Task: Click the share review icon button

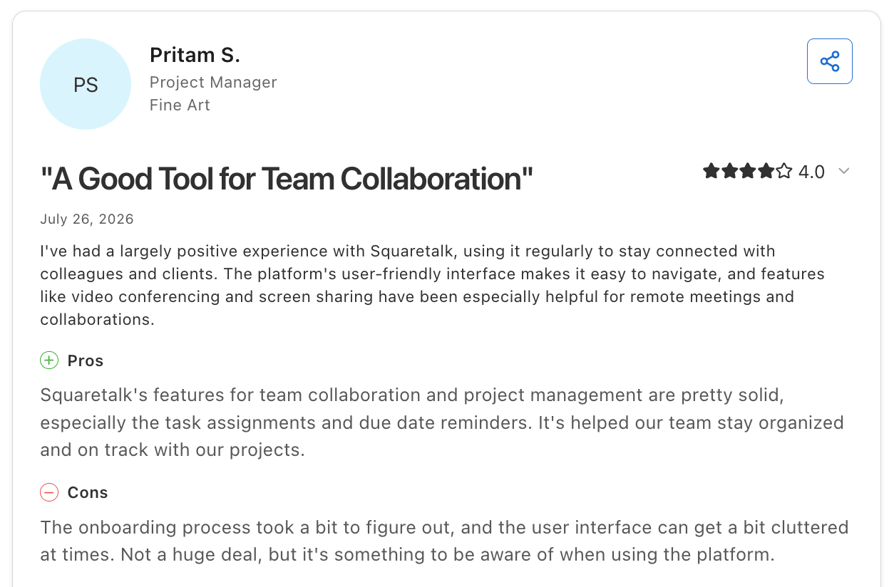Action: 830,61
